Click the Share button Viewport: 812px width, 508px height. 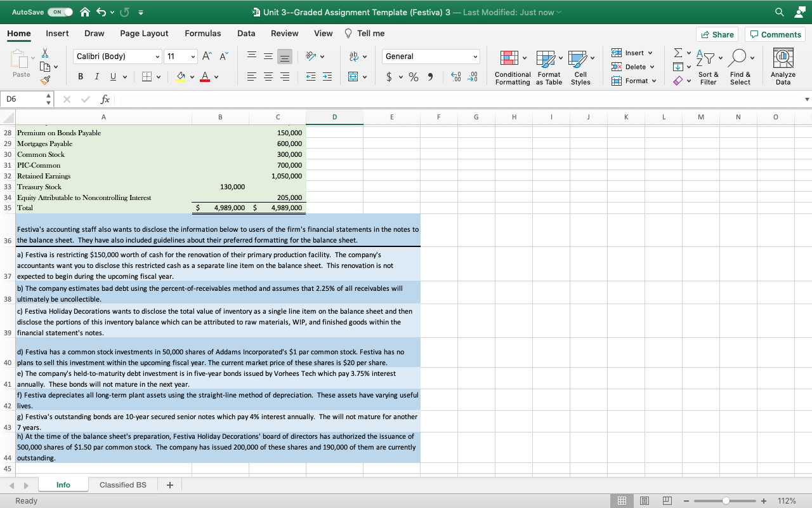pos(717,34)
